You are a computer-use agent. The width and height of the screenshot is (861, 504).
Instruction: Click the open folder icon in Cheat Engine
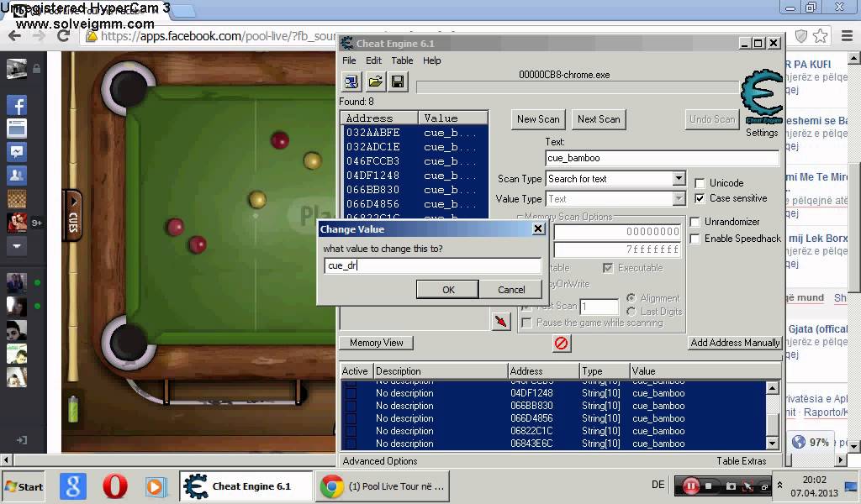pos(376,82)
